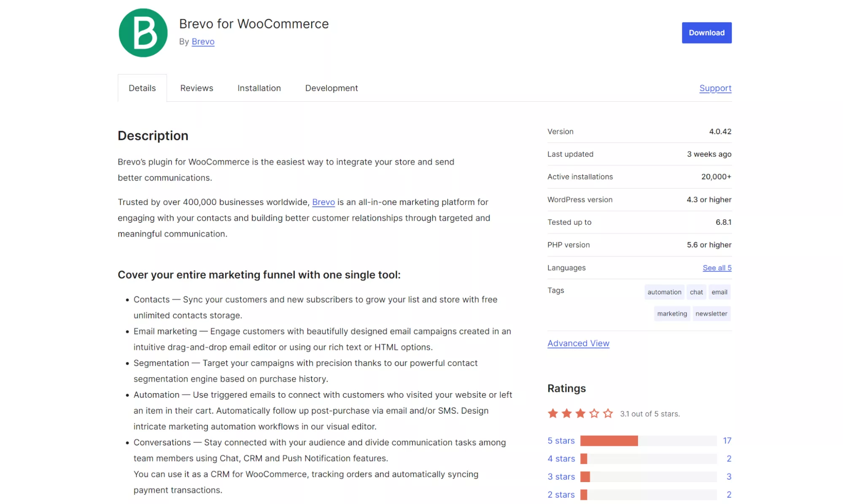Open the Brevo author link

point(203,41)
